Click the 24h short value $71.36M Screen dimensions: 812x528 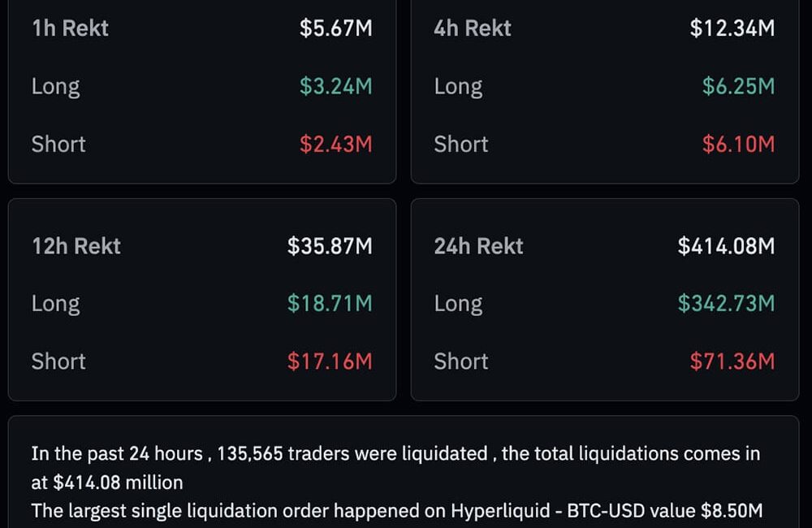click(x=732, y=361)
